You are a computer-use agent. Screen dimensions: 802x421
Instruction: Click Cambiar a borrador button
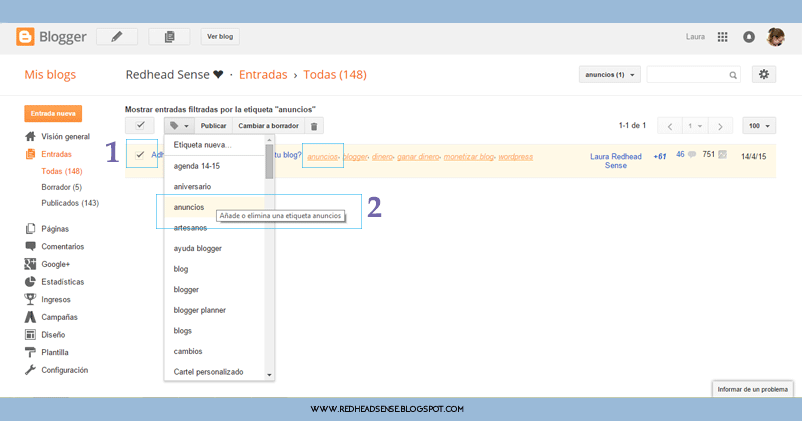269,126
